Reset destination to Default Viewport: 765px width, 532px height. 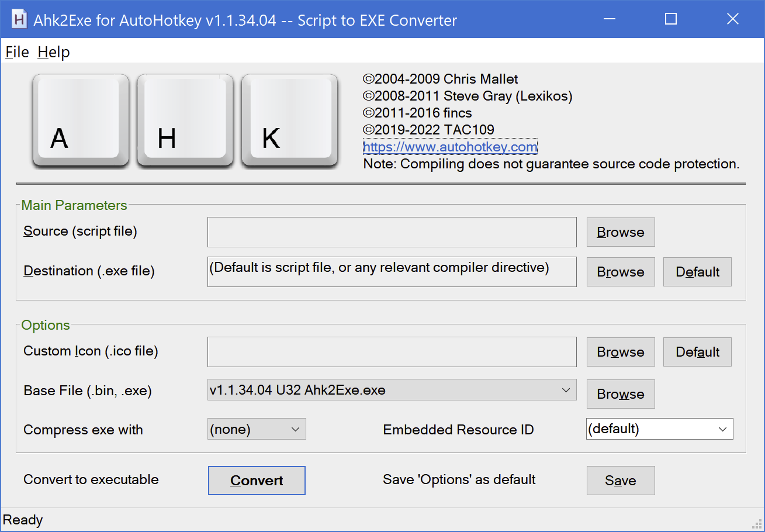(697, 271)
